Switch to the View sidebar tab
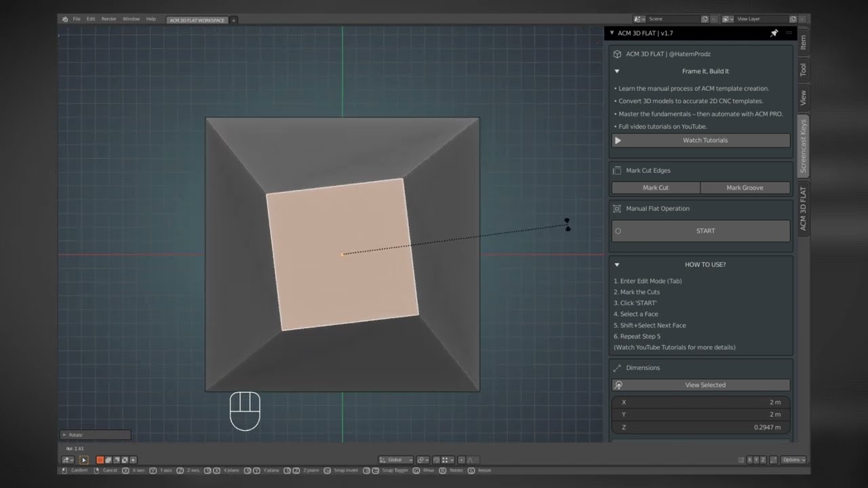This screenshot has width=868, height=488. click(804, 98)
